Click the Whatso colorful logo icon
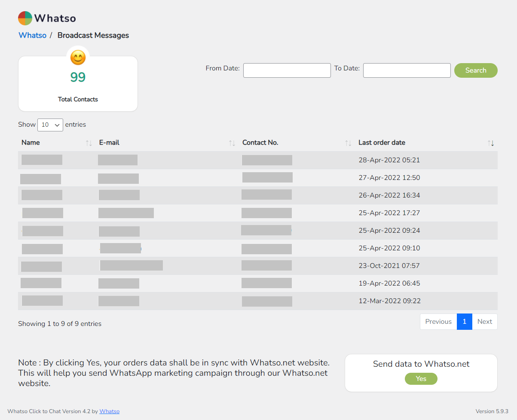 pyautogui.click(x=25, y=18)
